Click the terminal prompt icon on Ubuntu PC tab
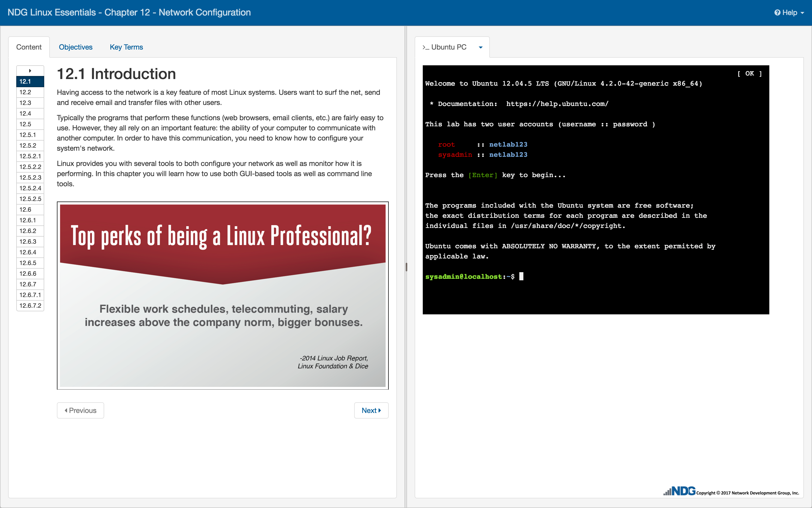The height and width of the screenshot is (508, 812). coord(426,47)
